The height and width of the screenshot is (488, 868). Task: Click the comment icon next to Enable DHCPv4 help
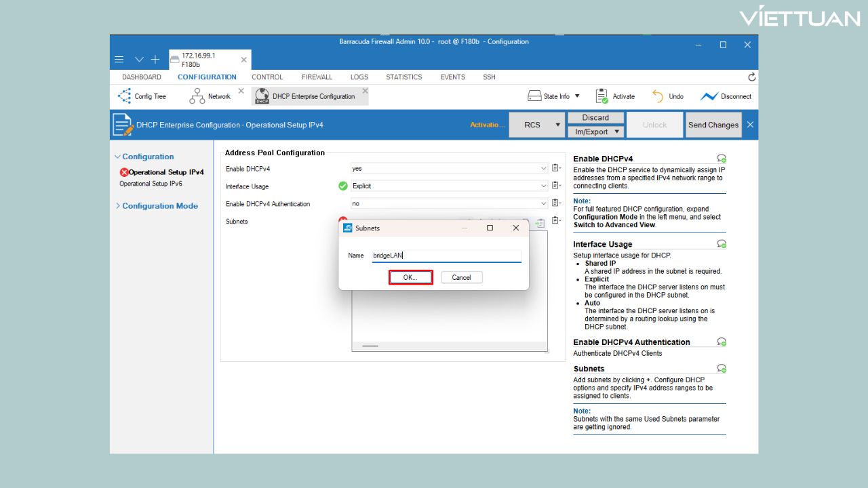722,159
